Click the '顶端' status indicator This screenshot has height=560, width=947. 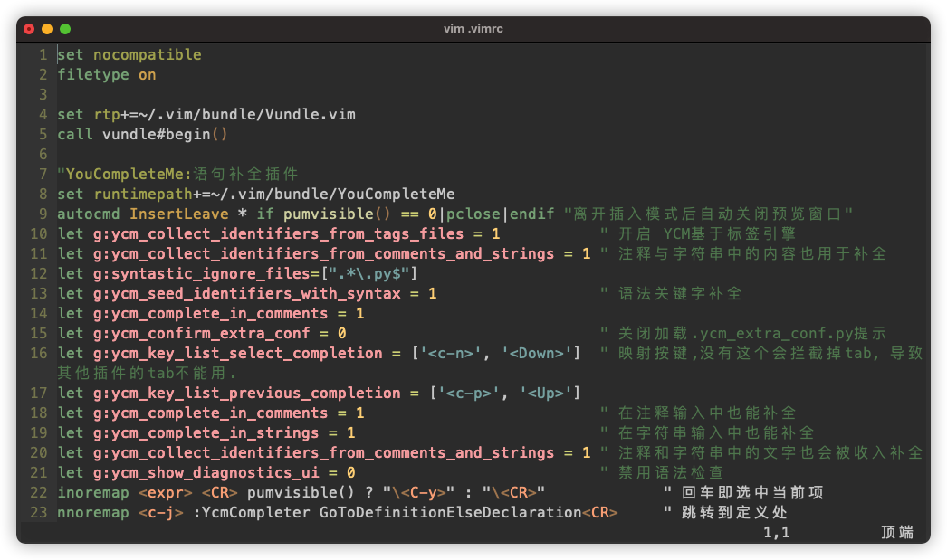tap(897, 532)
